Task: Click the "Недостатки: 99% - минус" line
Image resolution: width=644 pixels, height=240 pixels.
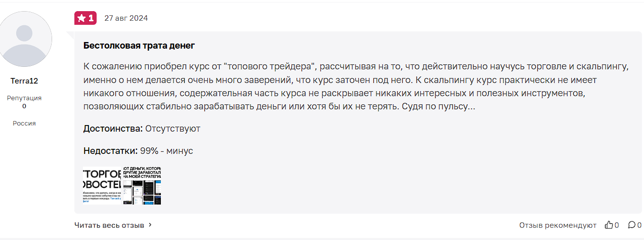Action: (138, 151)
